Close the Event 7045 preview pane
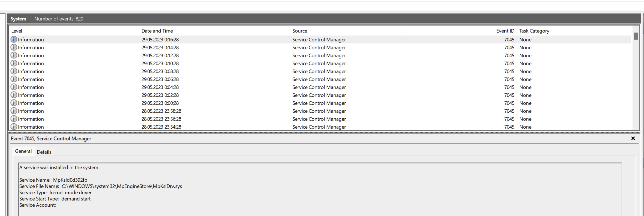 (633, 138)
